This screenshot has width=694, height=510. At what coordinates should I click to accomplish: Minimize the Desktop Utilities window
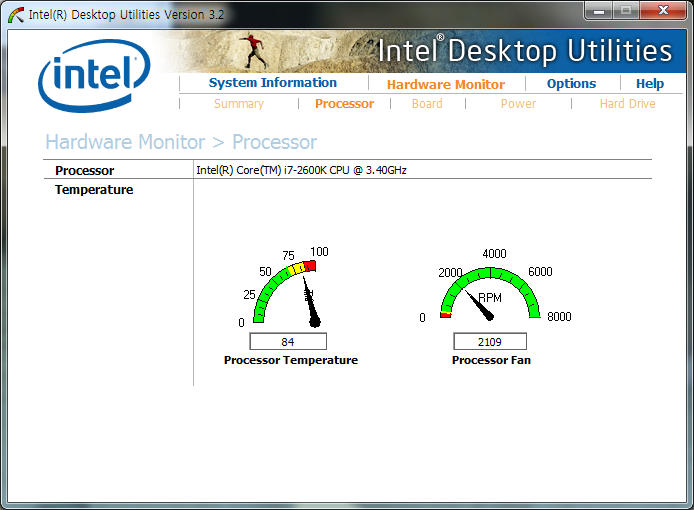point(599,11)
